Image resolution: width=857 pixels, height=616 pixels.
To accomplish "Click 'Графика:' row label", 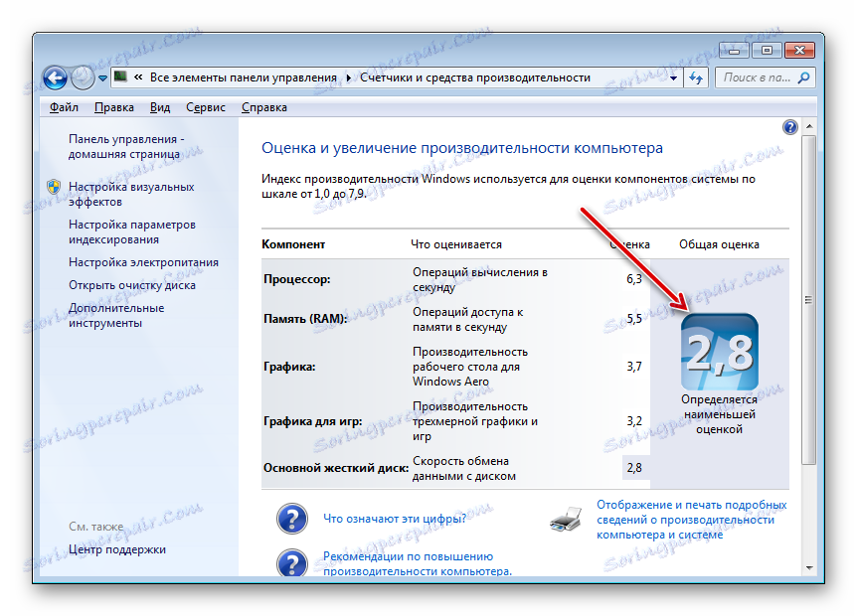I will click(x=289, y=367).
